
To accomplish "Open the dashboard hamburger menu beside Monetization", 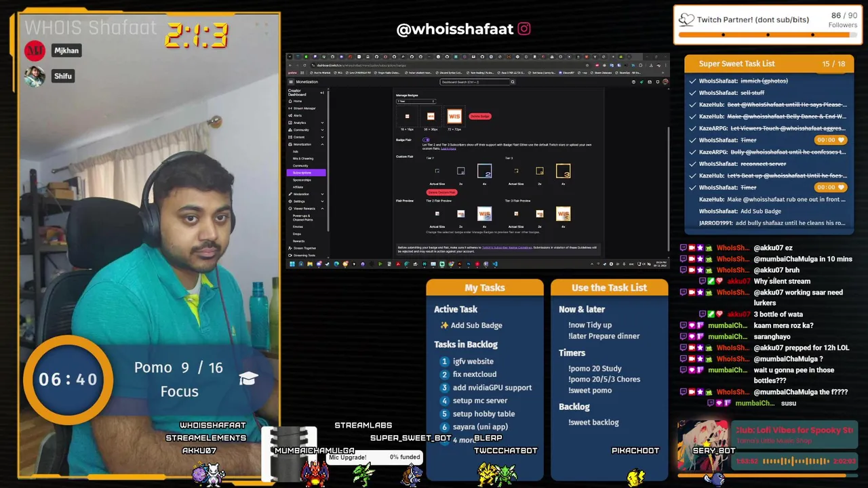I will pyautogui.click(x=290, y=82).
